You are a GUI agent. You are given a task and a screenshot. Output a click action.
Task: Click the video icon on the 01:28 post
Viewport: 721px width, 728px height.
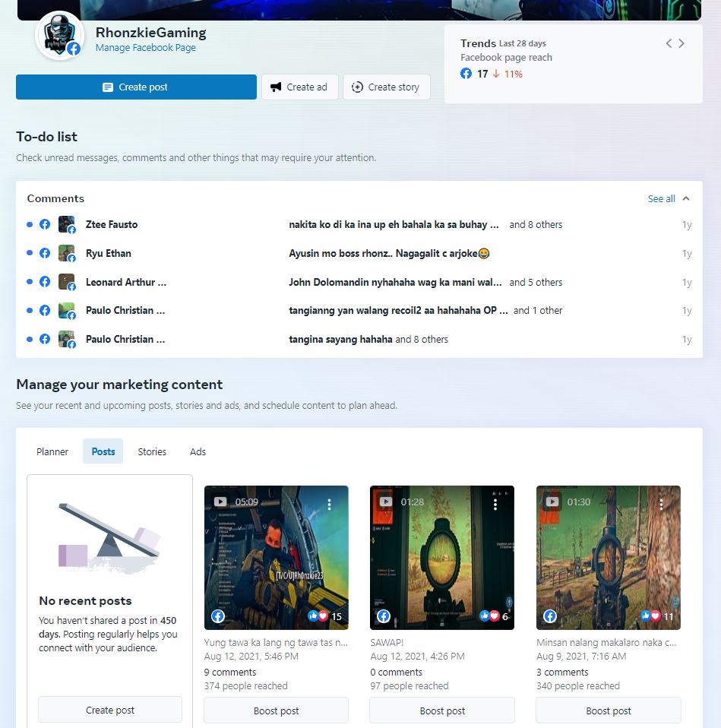[x=386, y=502]
